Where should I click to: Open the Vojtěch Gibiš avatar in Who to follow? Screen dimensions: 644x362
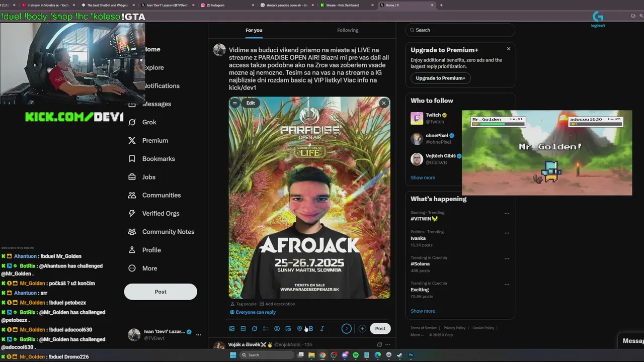click(417, 159)
